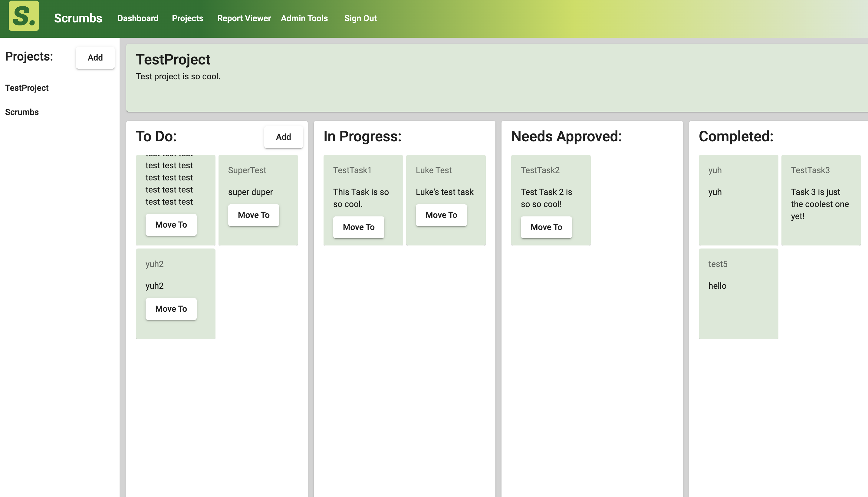Move the Luke Test task
This screenshot has height=497, width=868.
pos(441,215)
